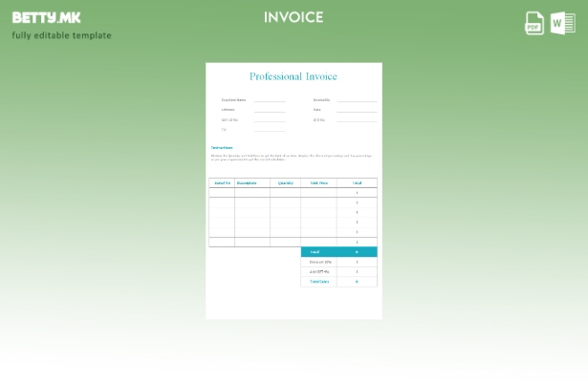Click the Date field line
This screenshot has width=588, height=382.
pos(356,110)
